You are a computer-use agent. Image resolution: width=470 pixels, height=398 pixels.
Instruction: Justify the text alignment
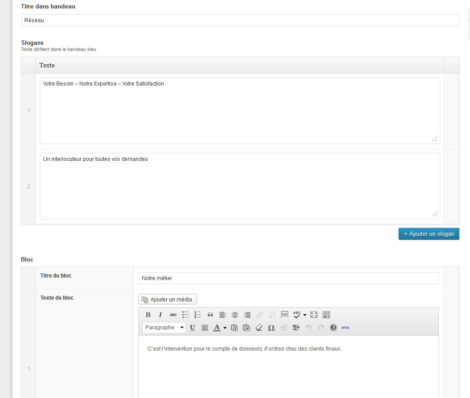pos(205,328)
